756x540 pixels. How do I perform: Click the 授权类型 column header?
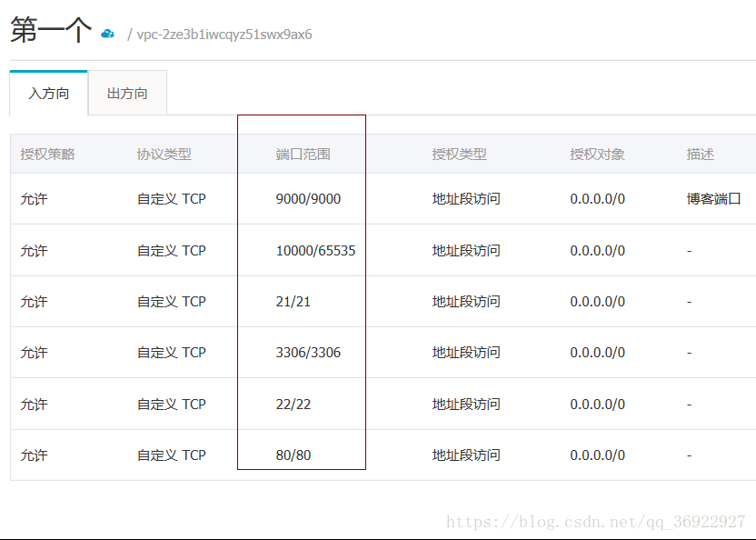[x=460, y=155]
